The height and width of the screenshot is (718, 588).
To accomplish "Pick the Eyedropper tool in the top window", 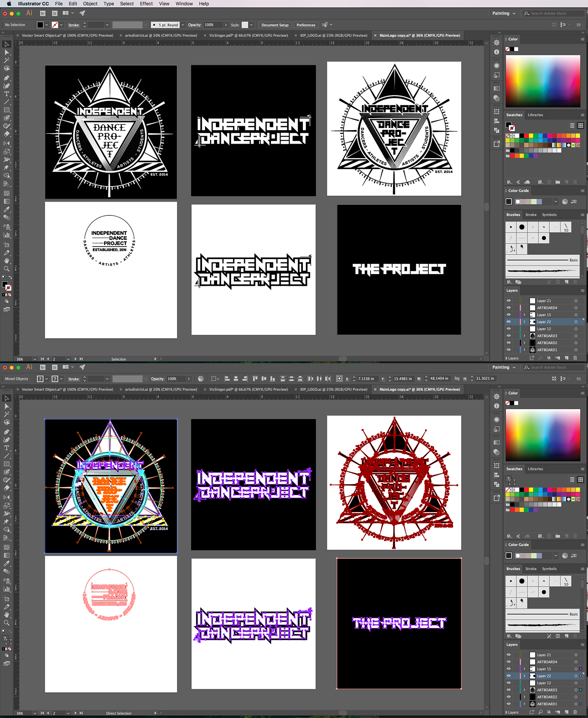I will coord(7,210).
